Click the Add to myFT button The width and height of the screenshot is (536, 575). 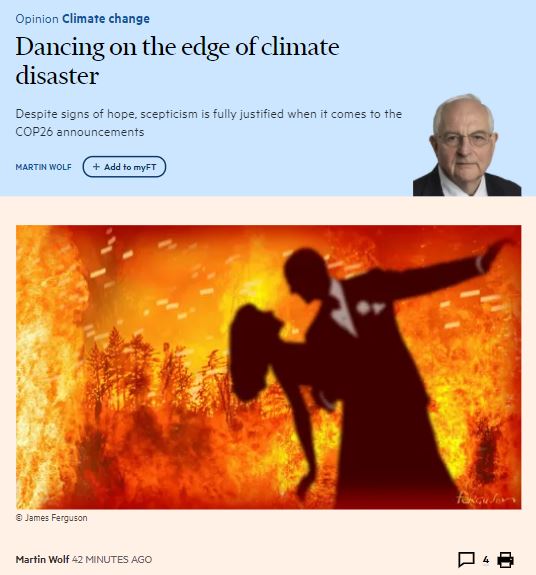[124, 167]
